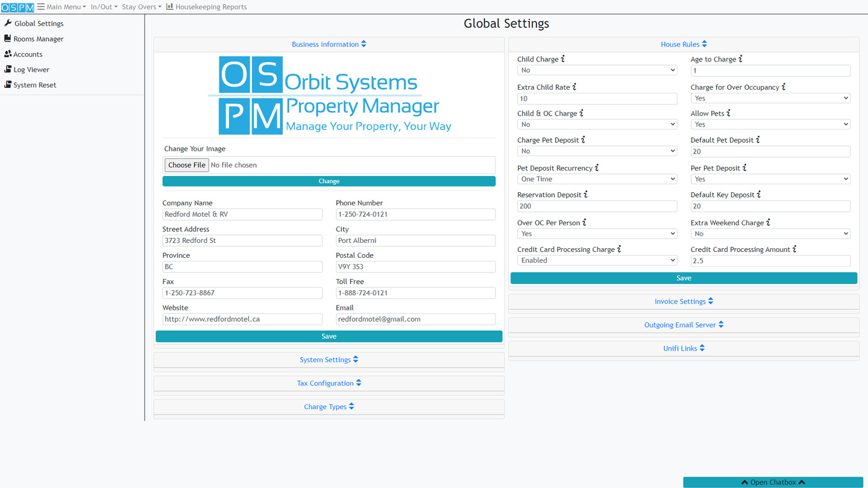Expand the Tax Configuration section

[x=329, y=383]
